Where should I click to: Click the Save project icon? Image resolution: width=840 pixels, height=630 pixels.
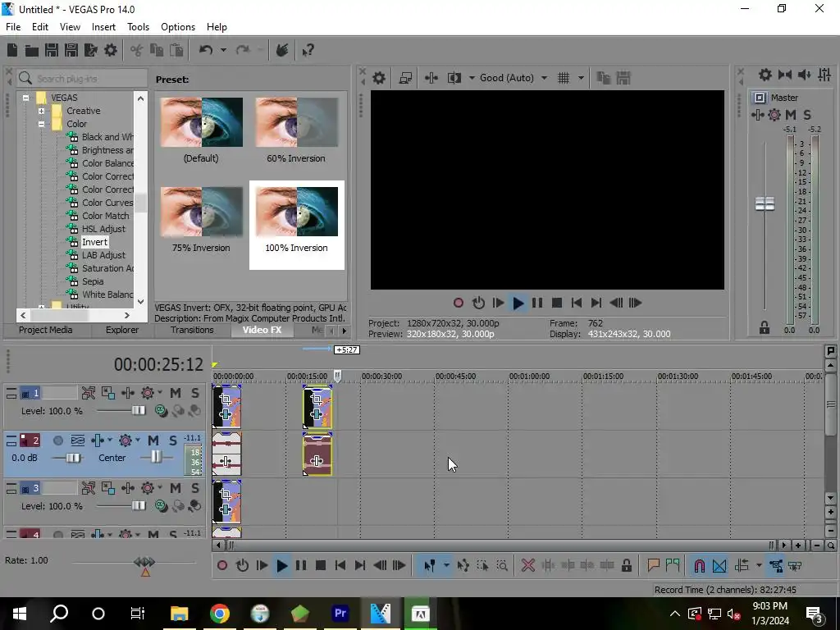point(52,50)
